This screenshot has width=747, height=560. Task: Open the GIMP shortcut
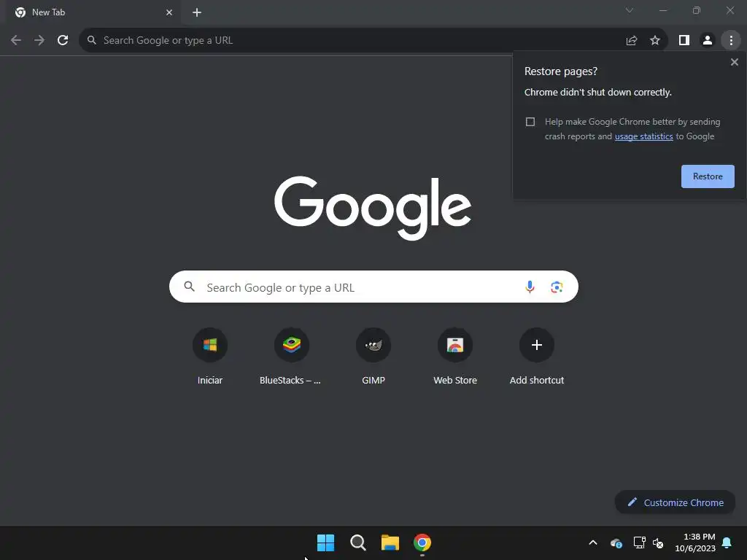(373, 357)
